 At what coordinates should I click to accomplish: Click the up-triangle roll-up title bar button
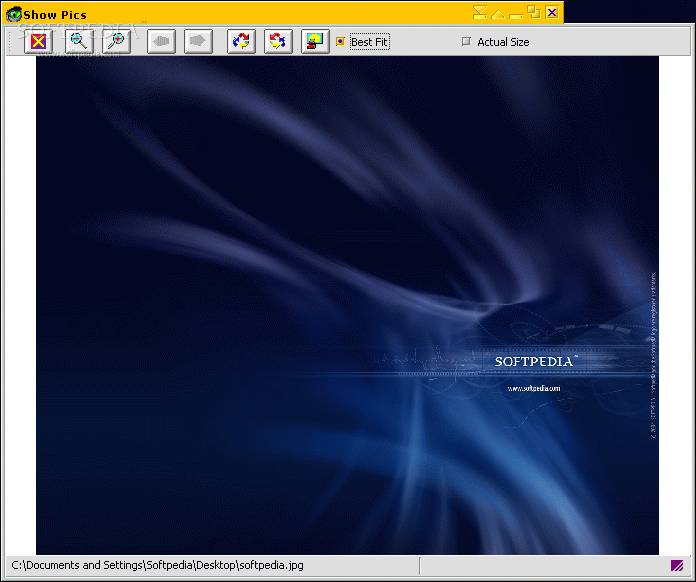coord(498,14)
